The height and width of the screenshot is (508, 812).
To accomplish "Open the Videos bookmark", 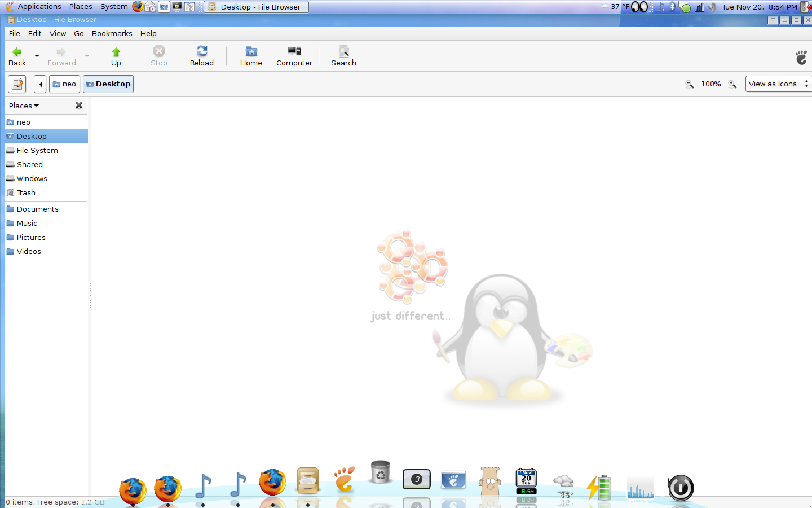I will [46, 251].
